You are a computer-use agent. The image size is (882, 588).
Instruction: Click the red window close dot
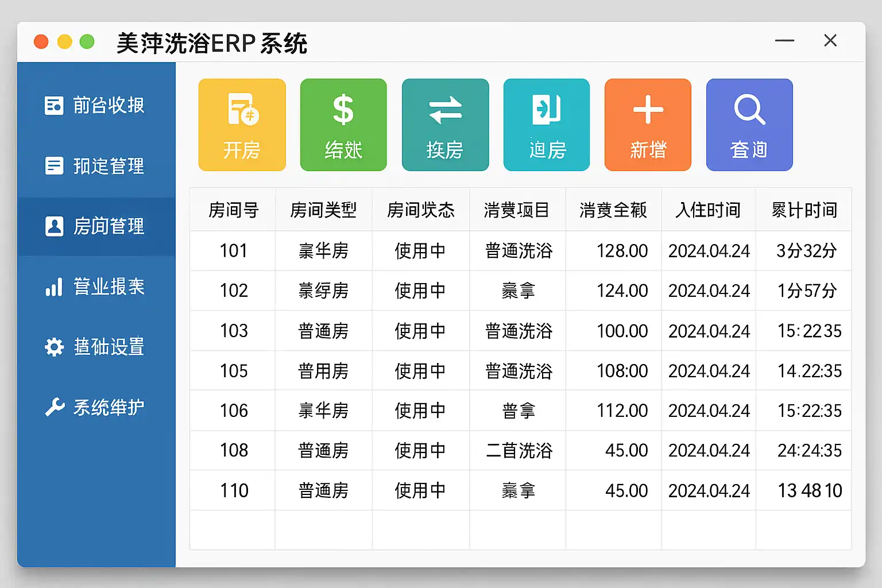pos(41,42)
